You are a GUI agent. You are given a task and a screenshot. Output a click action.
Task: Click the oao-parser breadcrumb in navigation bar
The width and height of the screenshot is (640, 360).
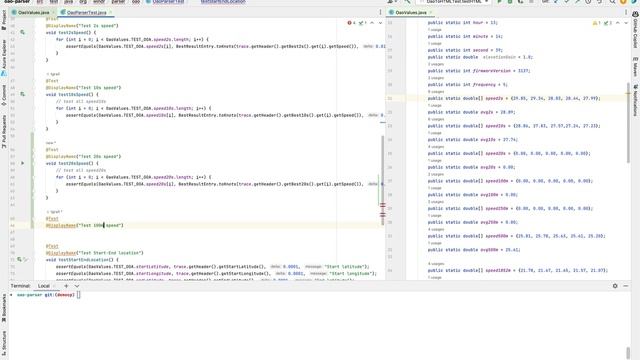click(17, 2)
